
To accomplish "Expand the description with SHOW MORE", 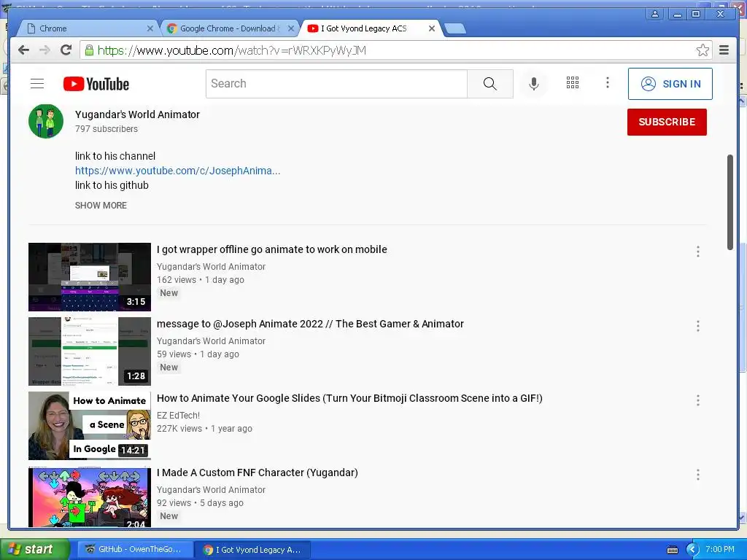I will (101, 205).
